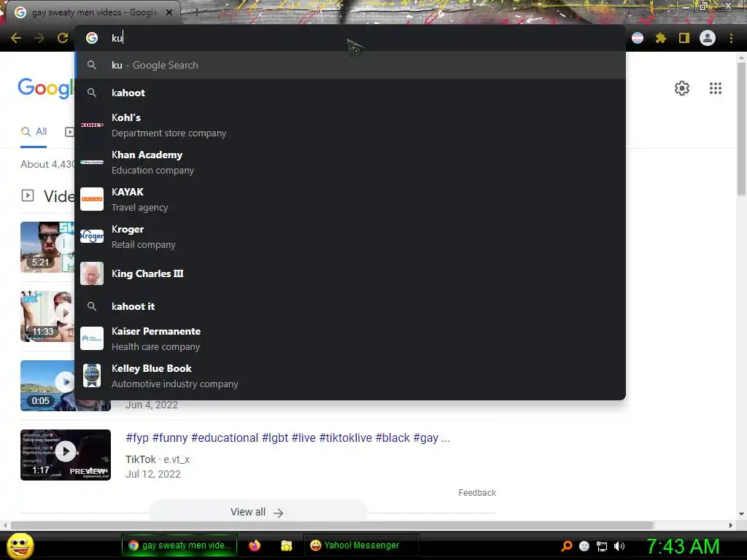Click the Google icon in the address bar
This screenshot has width=747, height=560.
pyautogui.click(x=91, y=38)
